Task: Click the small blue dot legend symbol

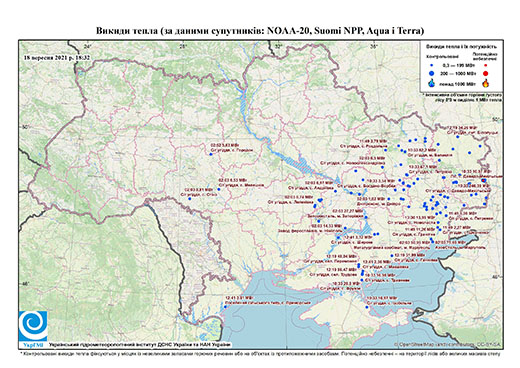Action: click(432, 66)
